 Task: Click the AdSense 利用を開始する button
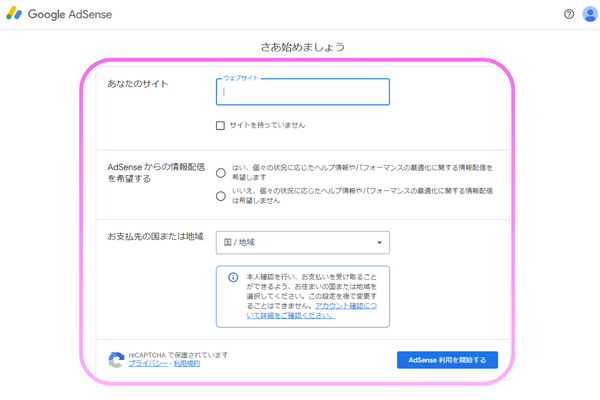[447, 360]
